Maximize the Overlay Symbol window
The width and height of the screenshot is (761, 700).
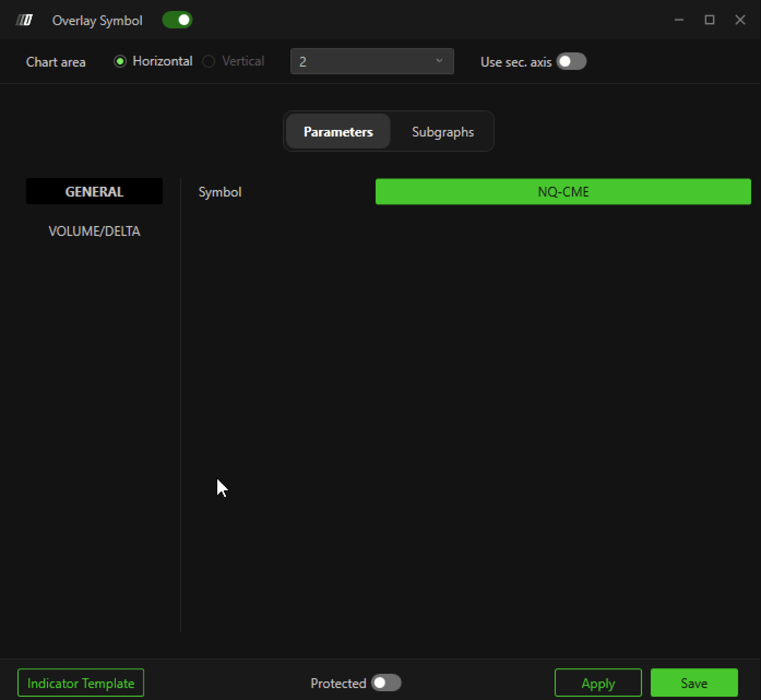click(x=709, y=20)
